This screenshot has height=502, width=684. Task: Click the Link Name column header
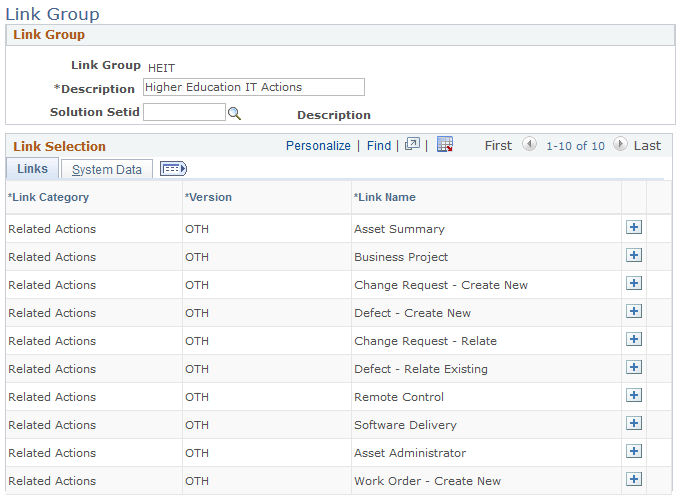pyautogui.click(x=385, y=197)
